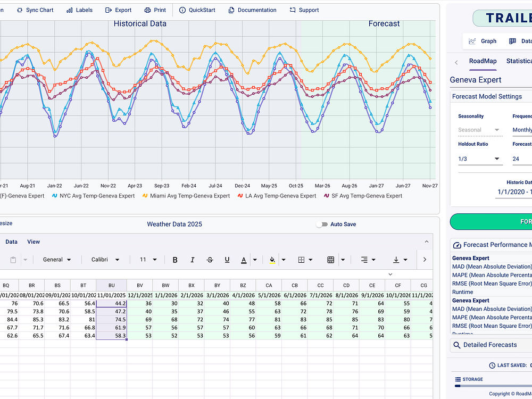Click the Print toolbar button

pyautogui.click(x=155, y=10)
